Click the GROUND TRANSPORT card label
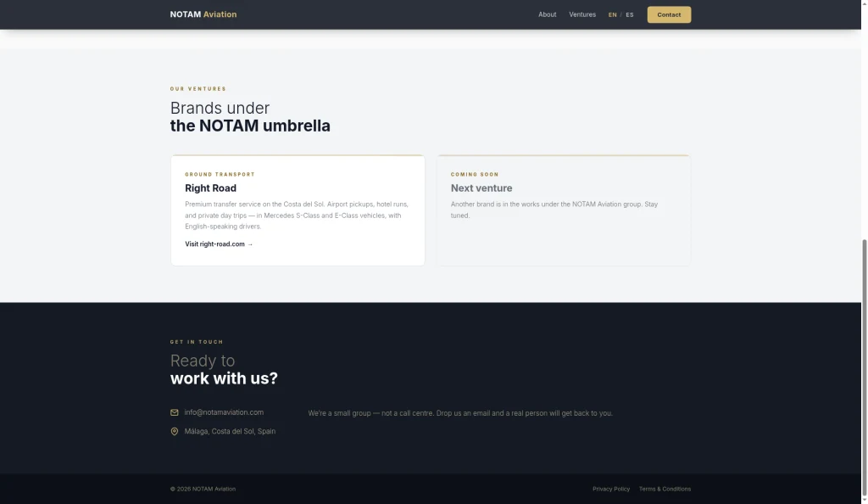 coord(220,175)
